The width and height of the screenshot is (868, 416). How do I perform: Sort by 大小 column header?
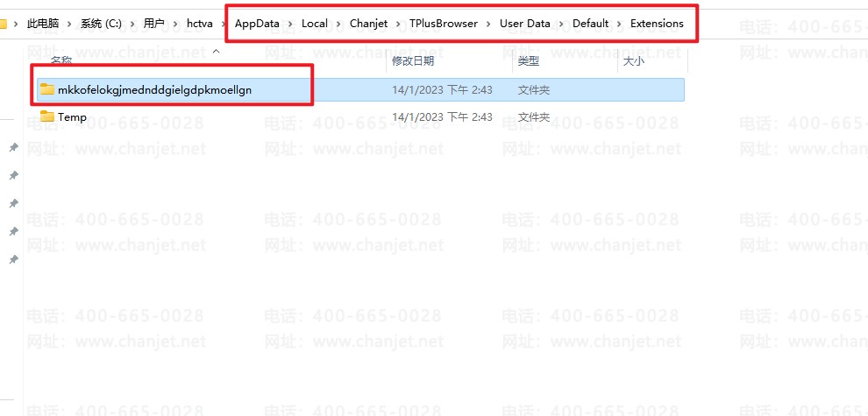click(x=633, y=61)
